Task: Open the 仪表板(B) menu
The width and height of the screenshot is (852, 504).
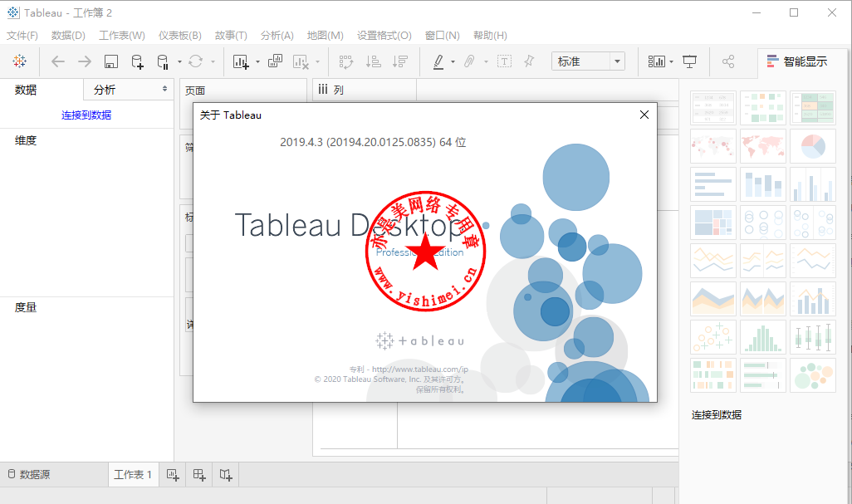Action: [x=180, y=36]
